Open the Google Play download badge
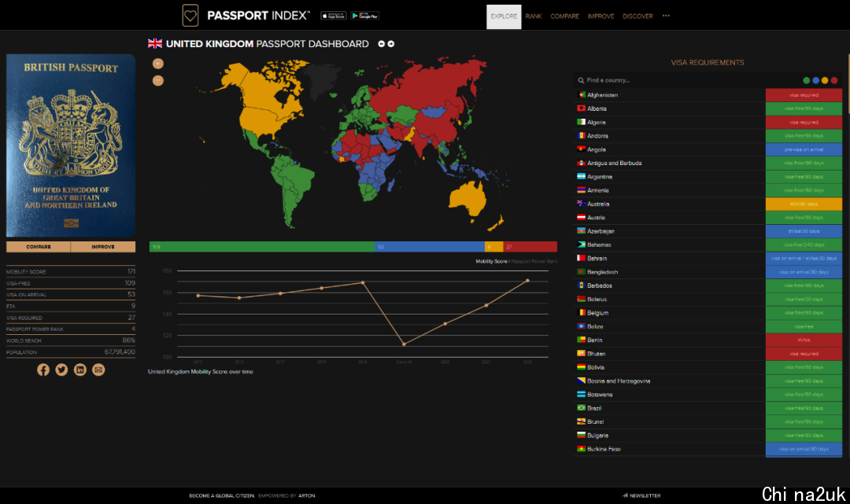This screenshot has width=850, height=504. coord(365,16)
